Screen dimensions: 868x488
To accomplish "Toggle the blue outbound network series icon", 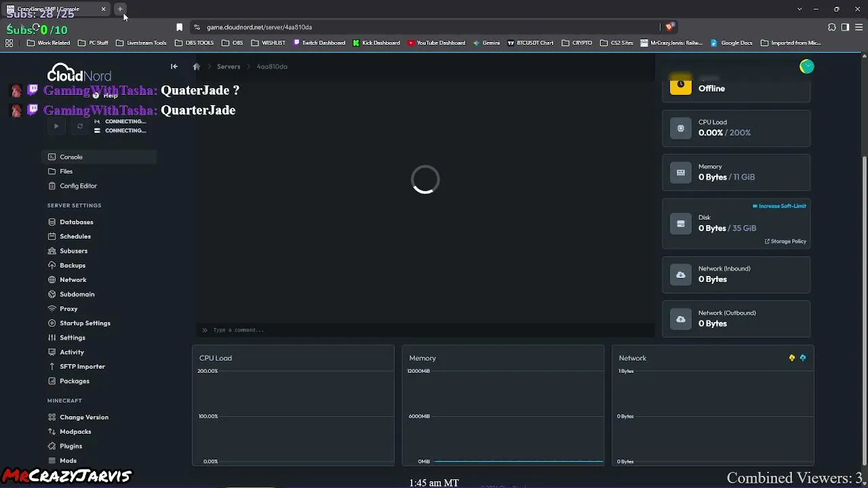I will point(803,358).
